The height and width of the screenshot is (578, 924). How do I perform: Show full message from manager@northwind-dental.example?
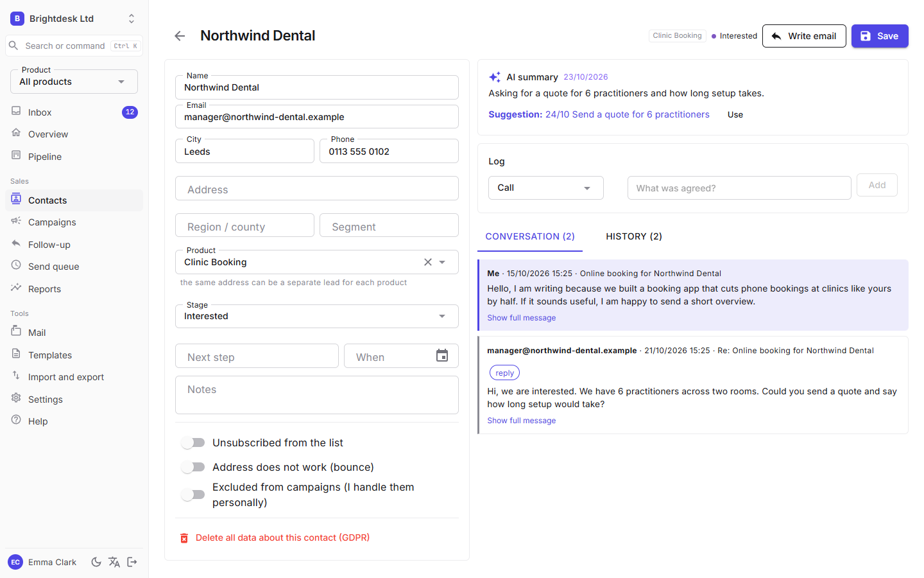522,421
